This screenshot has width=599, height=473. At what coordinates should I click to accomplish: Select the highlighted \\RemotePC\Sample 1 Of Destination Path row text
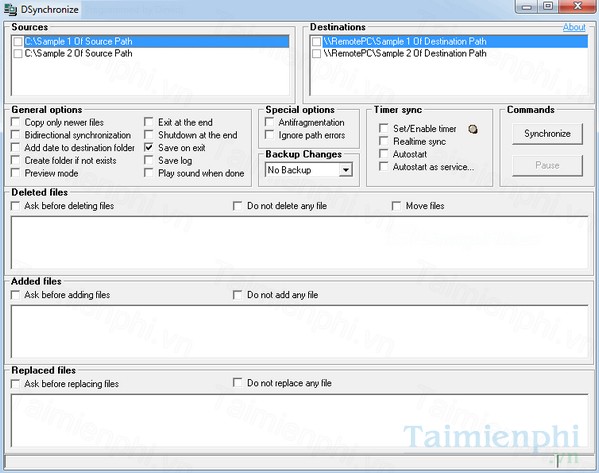pos(405,41)
